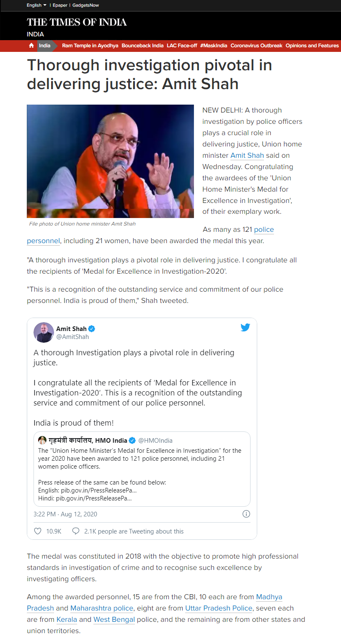Click HMO India's verified checkmark badge

point(132,440)
